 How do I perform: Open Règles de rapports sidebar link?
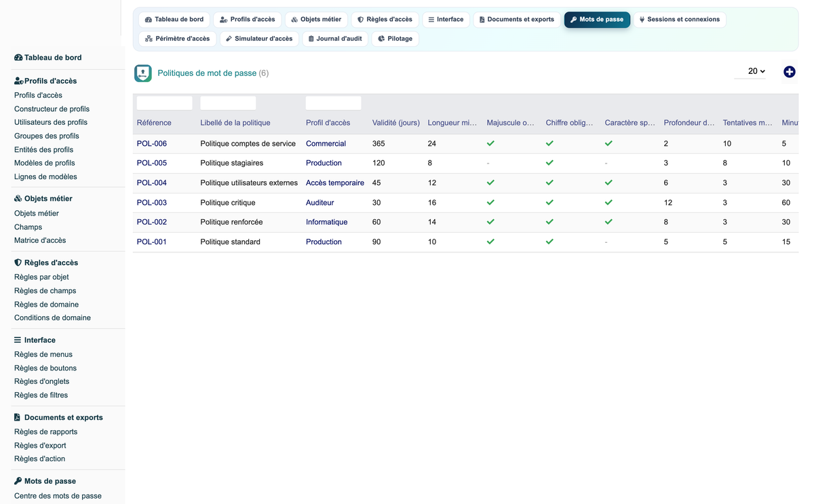46,432
